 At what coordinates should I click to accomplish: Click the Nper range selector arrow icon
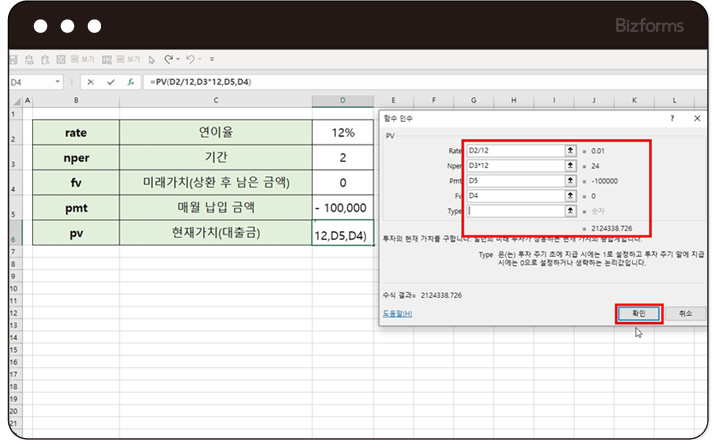pyautogui.click(x=570, y=165)
